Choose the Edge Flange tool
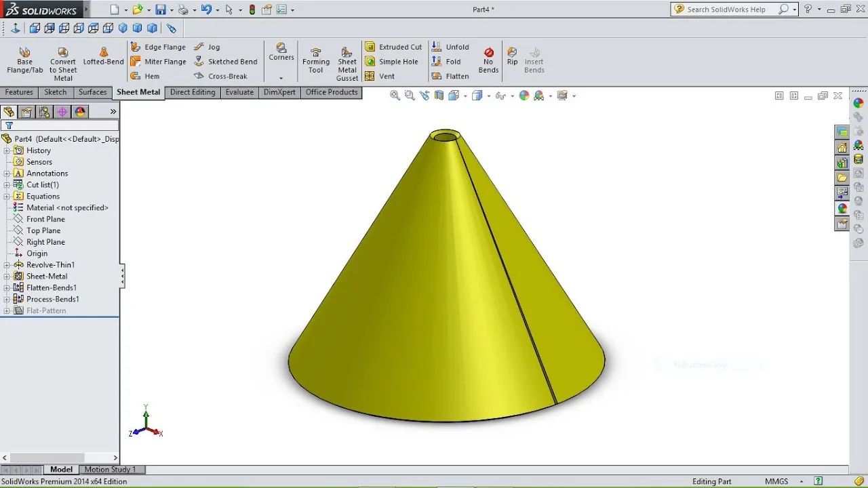 (x=158, y=47)
